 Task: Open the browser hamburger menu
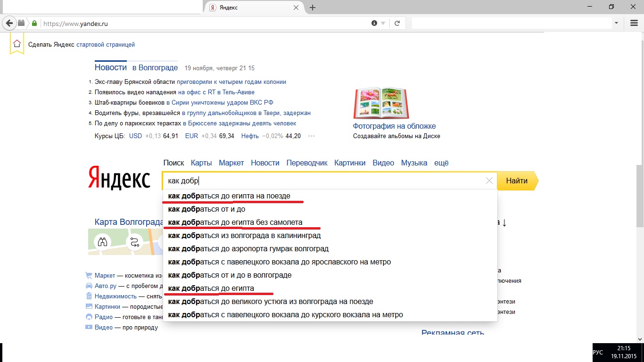634,23
